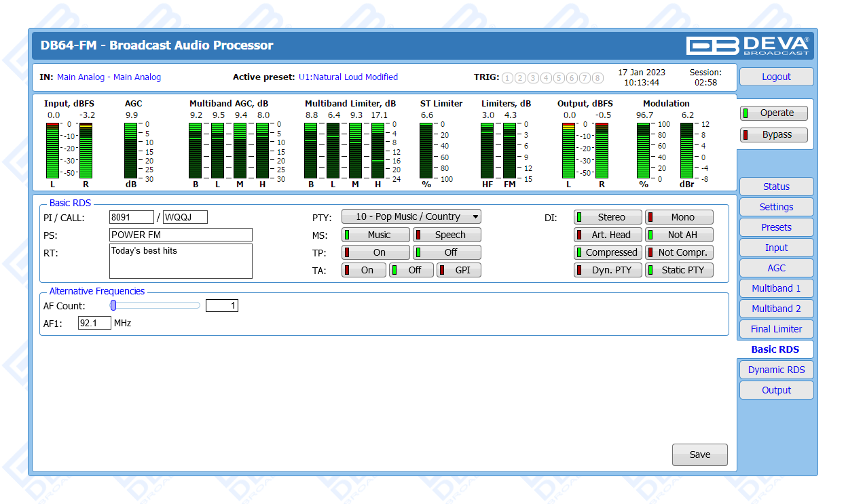The image size is (846, 504).
Task: Enable Dyn. PTY option
Action: click(x=608, y=270)
